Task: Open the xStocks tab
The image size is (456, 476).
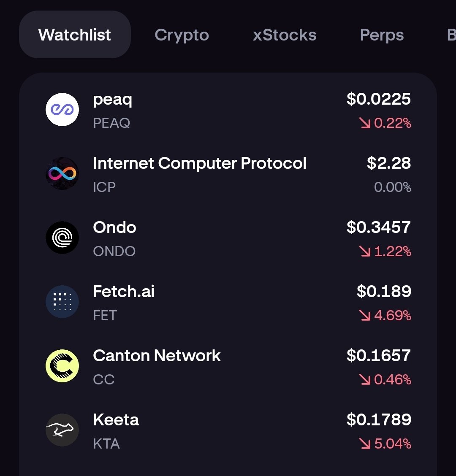Action: point(285,35)
